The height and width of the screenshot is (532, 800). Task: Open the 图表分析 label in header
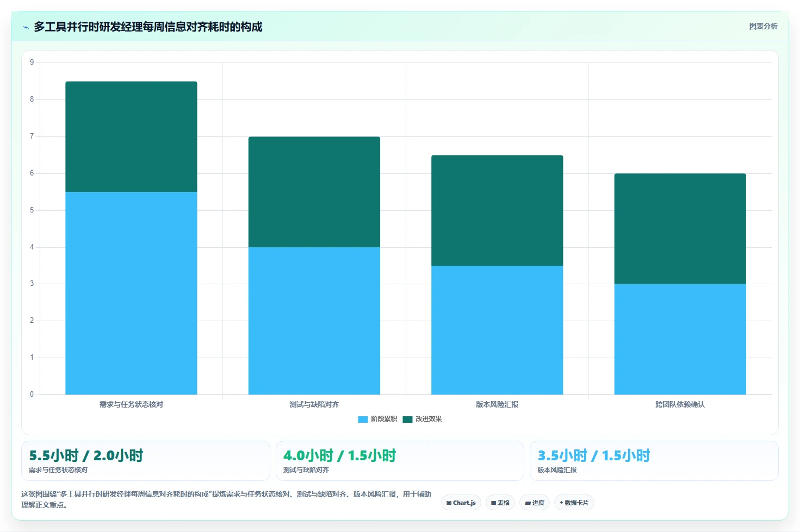[x=763, y=26]
